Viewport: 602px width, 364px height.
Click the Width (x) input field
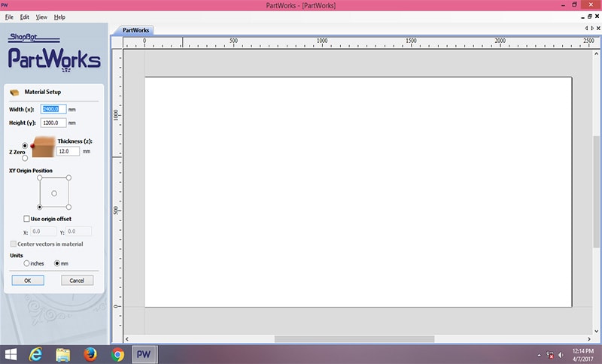53,109
